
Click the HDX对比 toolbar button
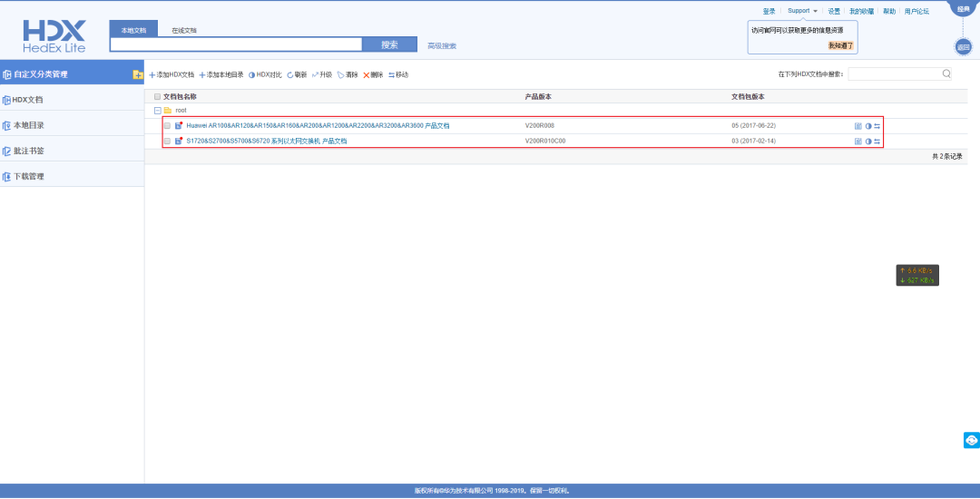[x=265, y=75]
